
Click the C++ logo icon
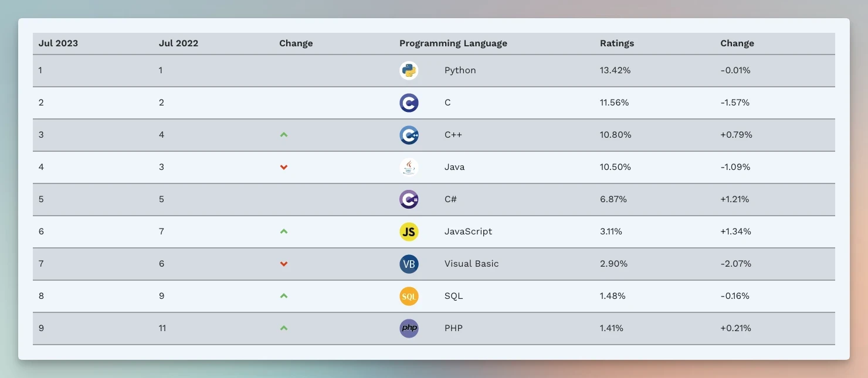pos(409,135)
